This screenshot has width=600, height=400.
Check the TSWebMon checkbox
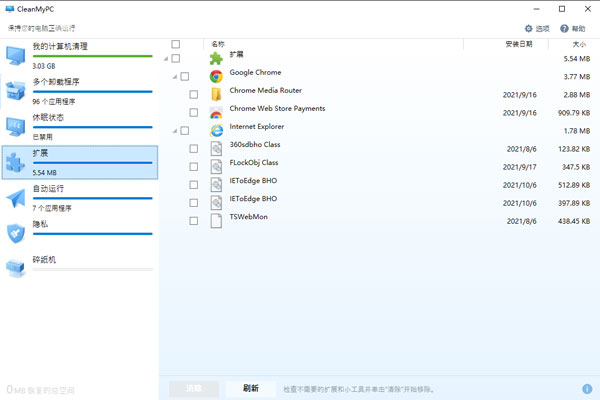194,221
